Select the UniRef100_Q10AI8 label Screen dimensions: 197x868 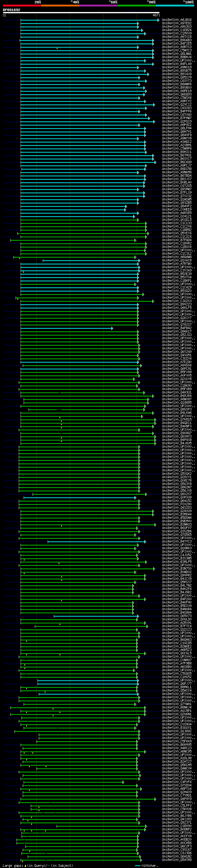pyautogui.click(x=177, y=260)
